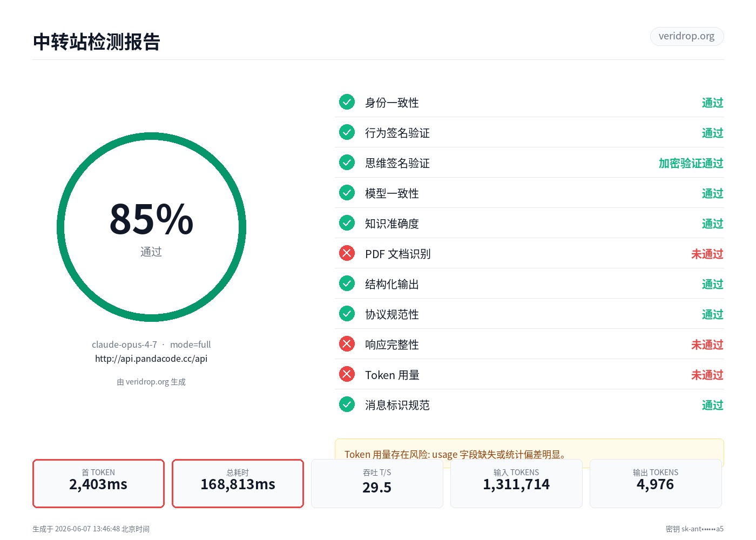Click the 输出 TOKENS 4,976 card
This screenshot has height=540, width=756.
(x=656, y=483)
